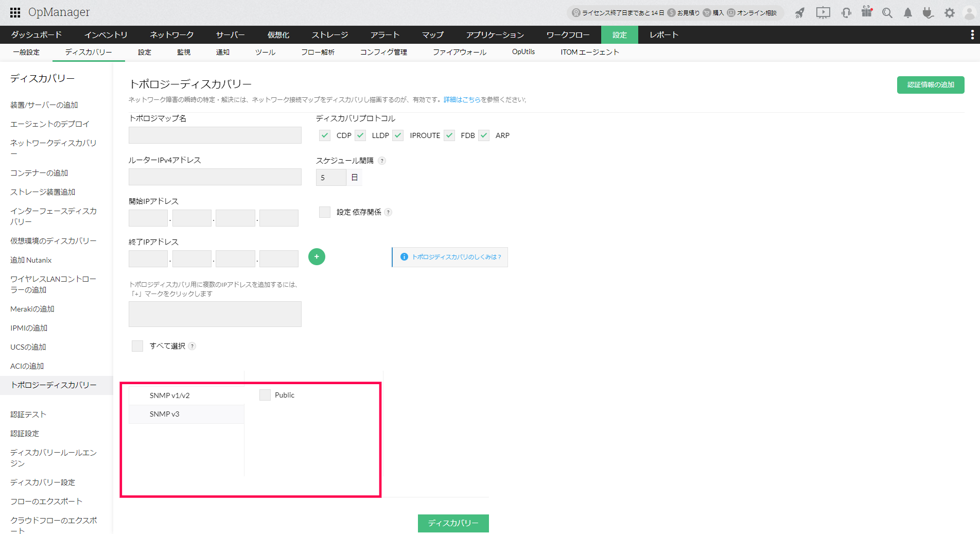The height and width of the screenshot is (534, 980).
Task: Click the トポロジマップ名 input field
Action: (215, 135)
